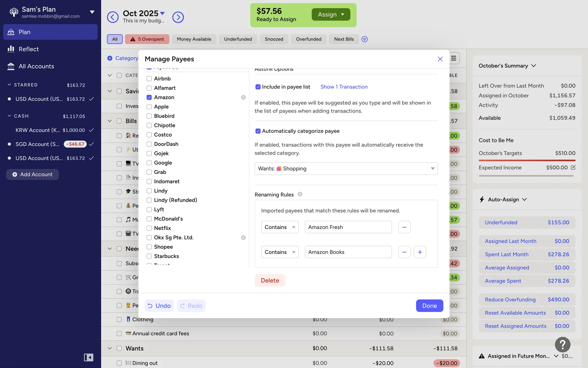588x368 pixels.
Task: Click the Show 1 Transaction link
Action: pyautogui.click(x=344, y=87)
